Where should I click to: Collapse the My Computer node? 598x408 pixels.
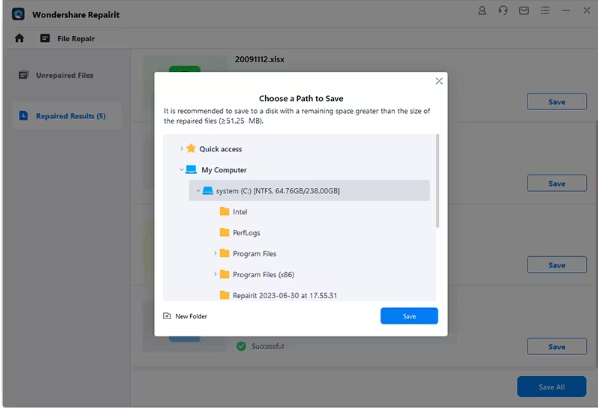(182, 170)
